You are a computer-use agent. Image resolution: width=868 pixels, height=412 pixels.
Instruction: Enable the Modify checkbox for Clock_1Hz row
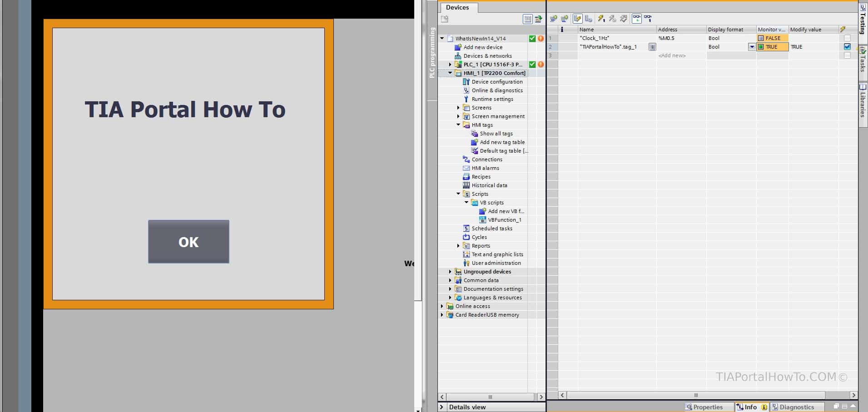point(846,38)
